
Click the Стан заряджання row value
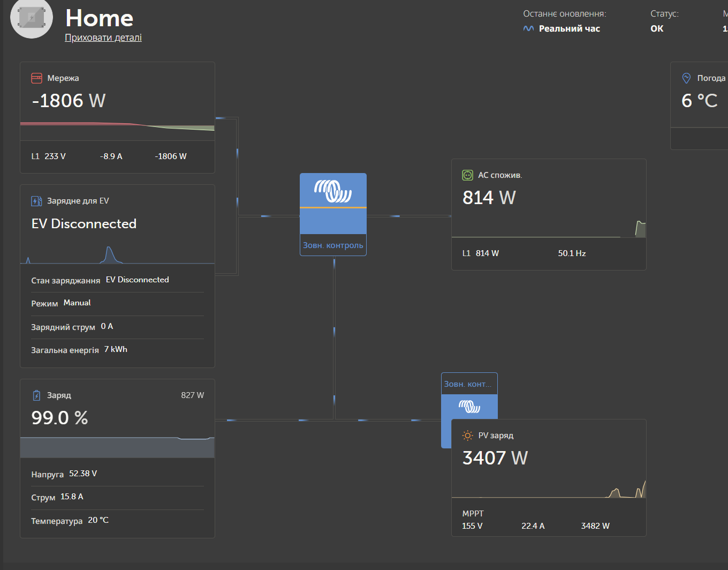pos(138,280)
